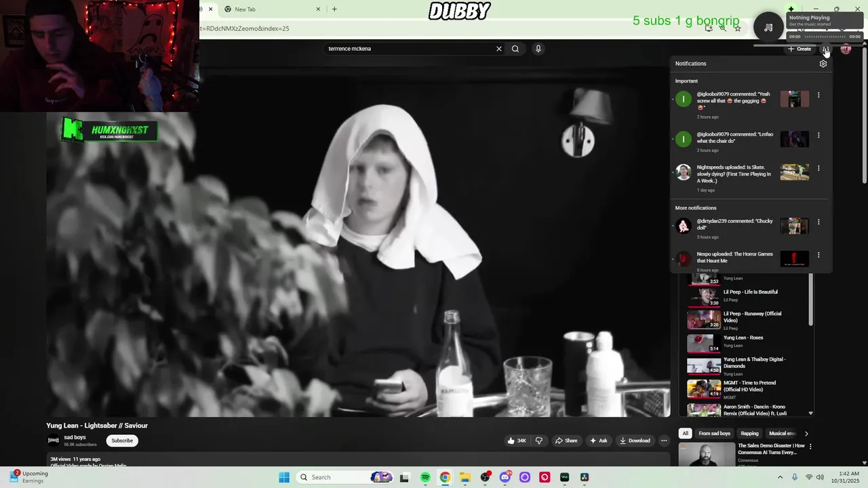Start voice search with microphone icon
The width and height of the screenshot is (868, 488).
(538, 49)
